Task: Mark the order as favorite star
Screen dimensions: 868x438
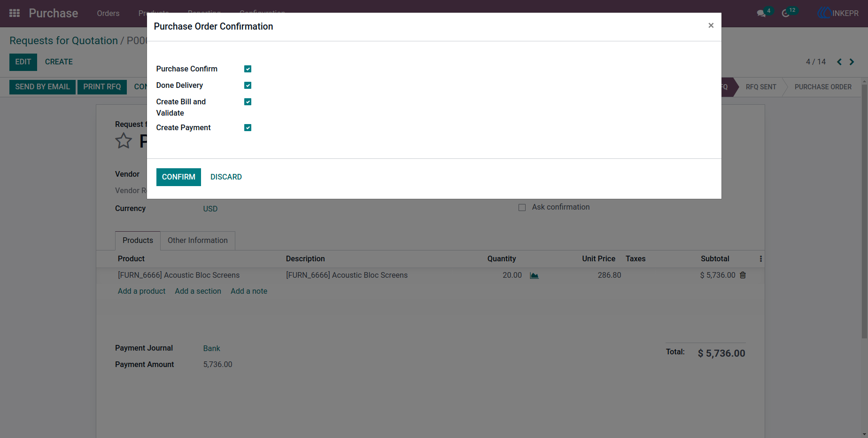Action: tap(124, 141)
